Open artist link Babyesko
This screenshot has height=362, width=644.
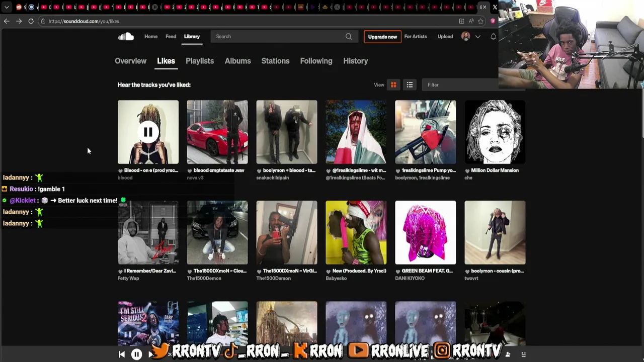tap(336, 279)
